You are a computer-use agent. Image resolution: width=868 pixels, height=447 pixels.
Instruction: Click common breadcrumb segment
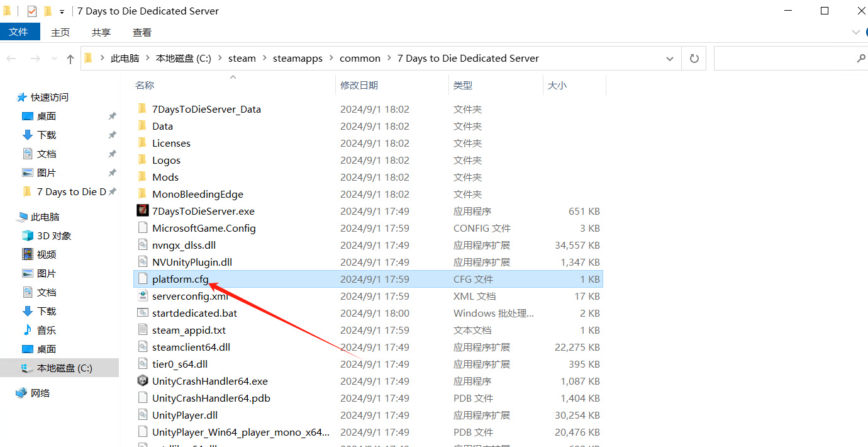point(360,59)
